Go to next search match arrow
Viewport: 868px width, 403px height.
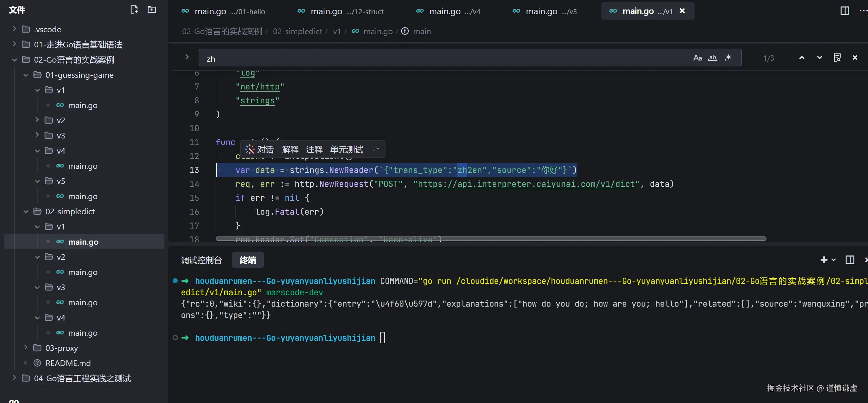pyautogui.click(x=819, y=58)
